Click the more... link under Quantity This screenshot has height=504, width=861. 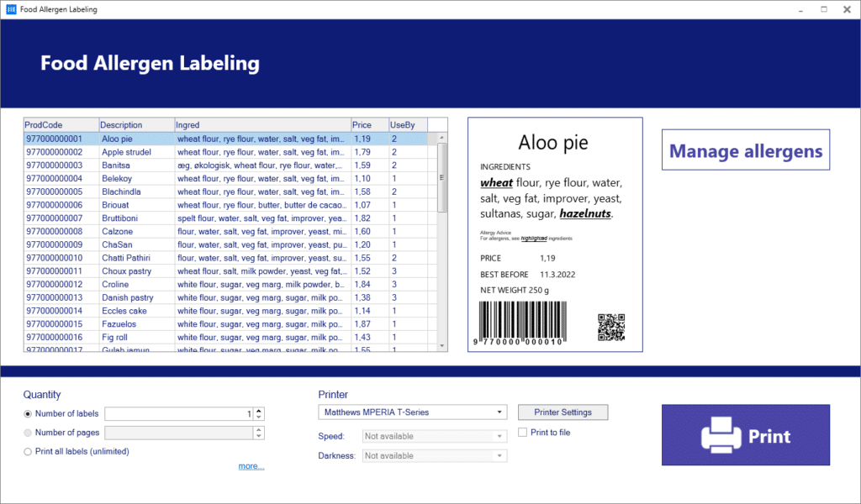click(251, 466)
